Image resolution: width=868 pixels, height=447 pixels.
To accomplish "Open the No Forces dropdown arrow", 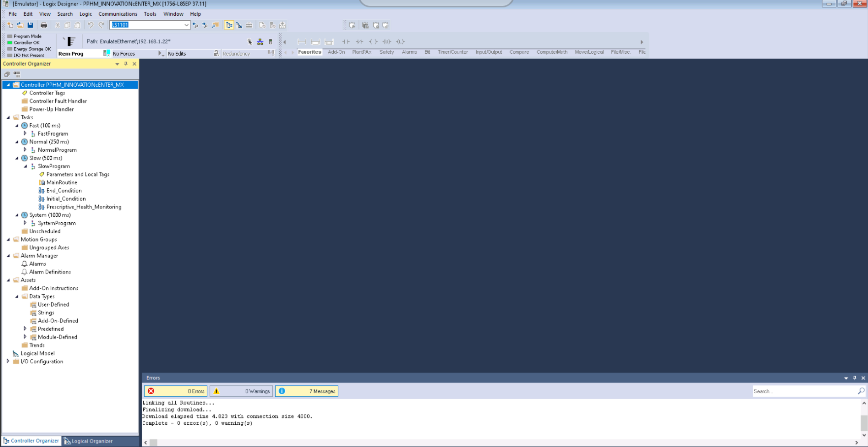I will (161, 53).
